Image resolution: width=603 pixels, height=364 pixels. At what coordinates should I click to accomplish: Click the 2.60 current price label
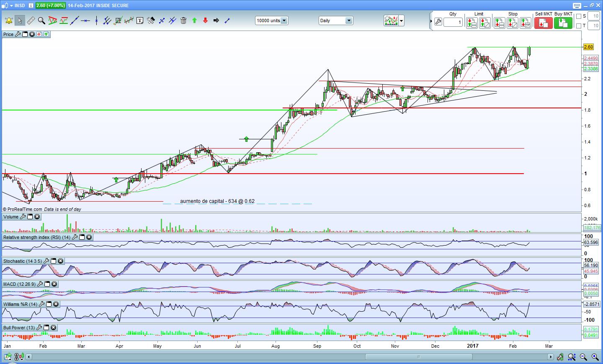pyautogui.click(x=588, y=47)
